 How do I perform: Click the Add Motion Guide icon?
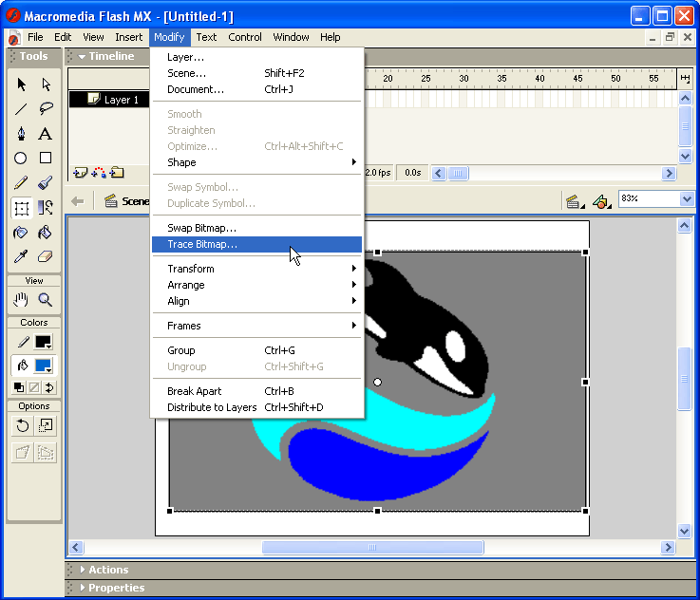tap(99, 173)
